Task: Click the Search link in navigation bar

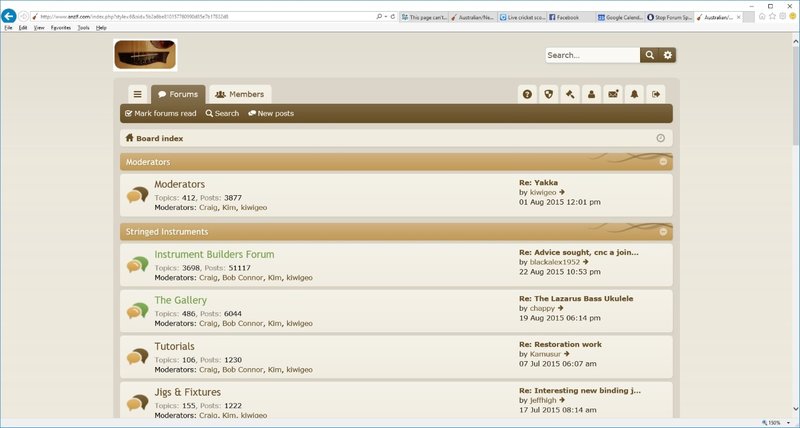Action: pyautogui.click(x=222, y=113)
